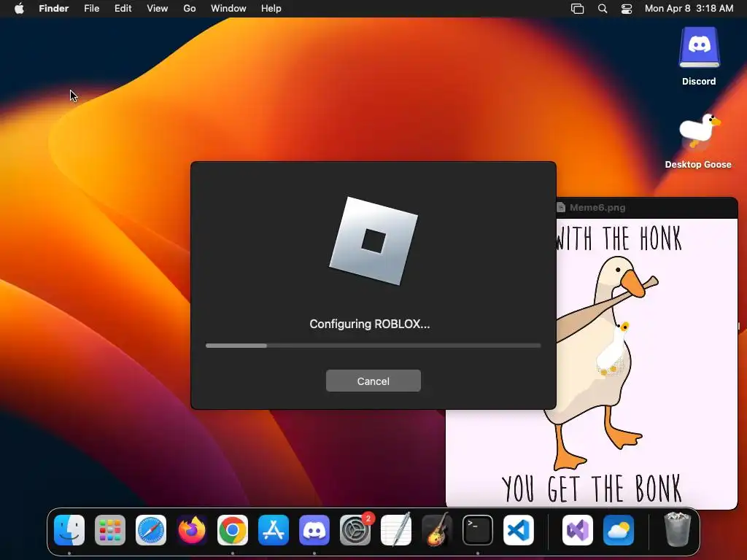Open the Go menu
Image resolution: width=747 pixels, height=560 pixels.
coord(190,9)
